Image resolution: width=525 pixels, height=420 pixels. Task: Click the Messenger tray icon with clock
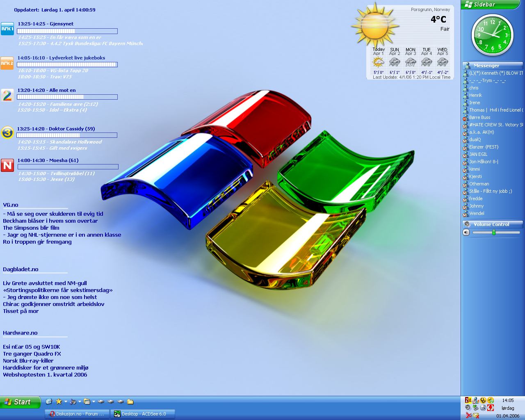475,400
